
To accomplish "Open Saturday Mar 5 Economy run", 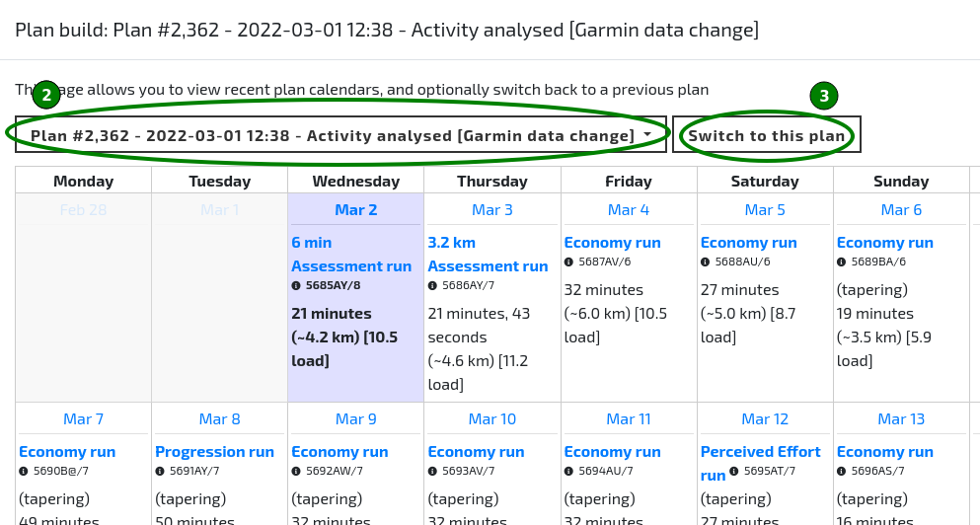I will point(748,243).
